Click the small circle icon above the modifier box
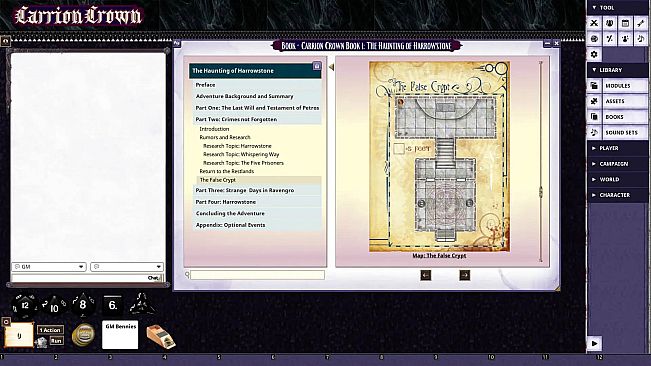The image size is (651, 366). pos(6,322)
